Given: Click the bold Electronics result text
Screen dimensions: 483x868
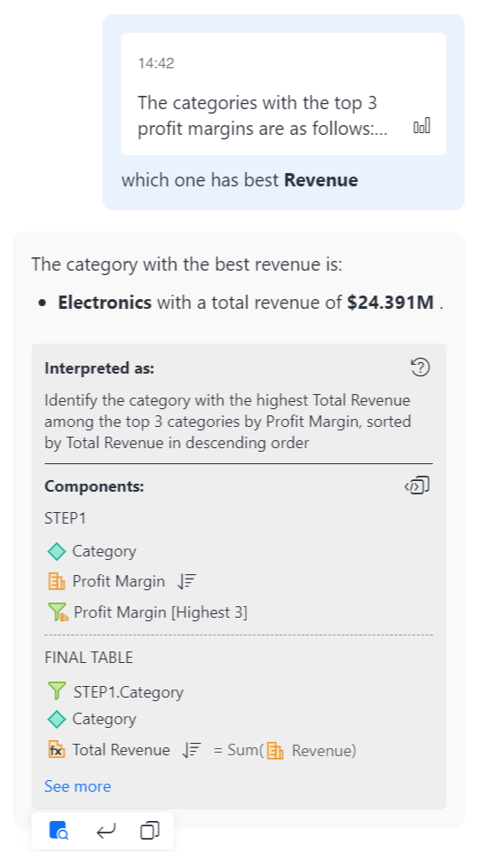Looking at the screenshot, I should point(105,303).
